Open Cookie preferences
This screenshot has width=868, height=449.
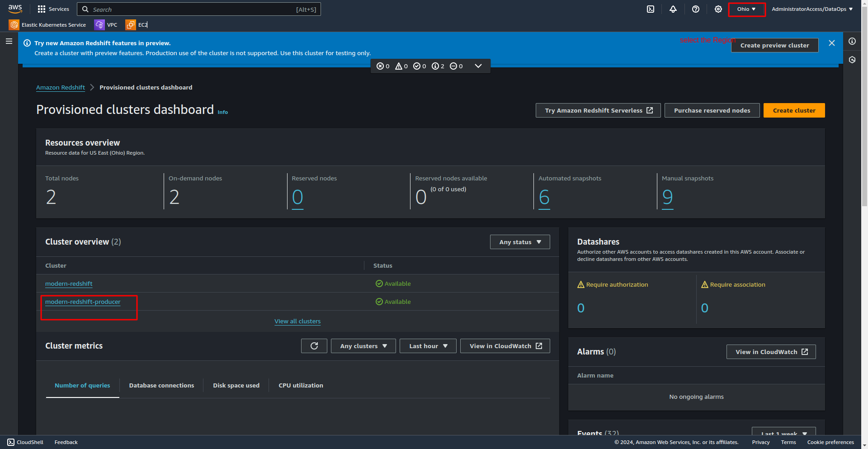coord(830,442)
